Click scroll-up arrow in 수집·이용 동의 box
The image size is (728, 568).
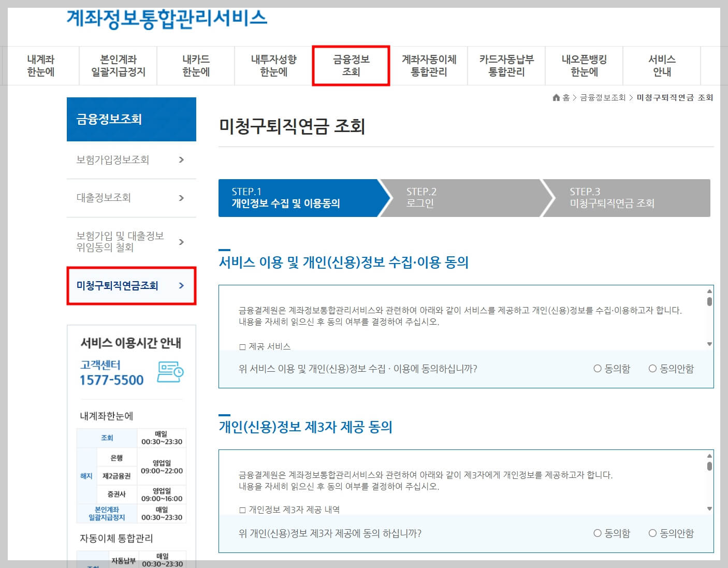point(709,291)
